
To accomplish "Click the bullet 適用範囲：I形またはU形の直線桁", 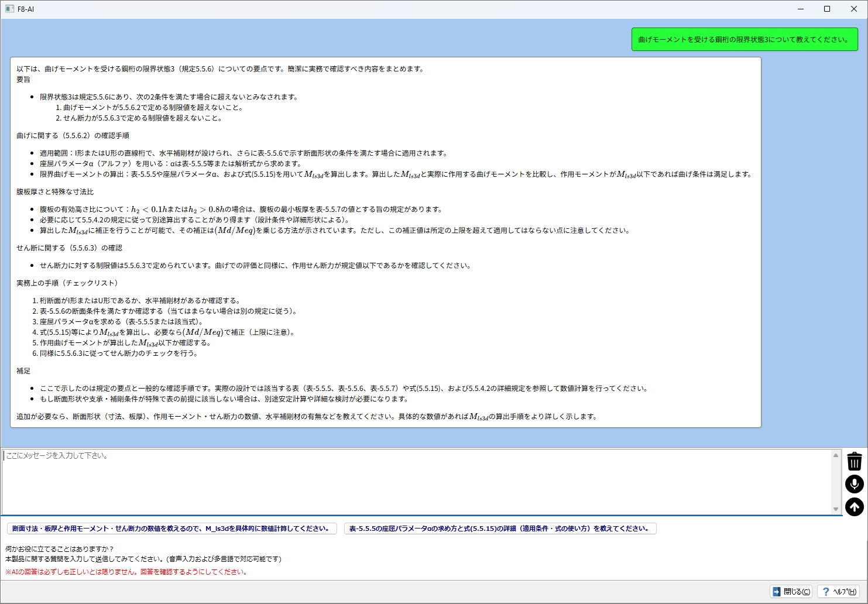I will (x=243, y=153).
